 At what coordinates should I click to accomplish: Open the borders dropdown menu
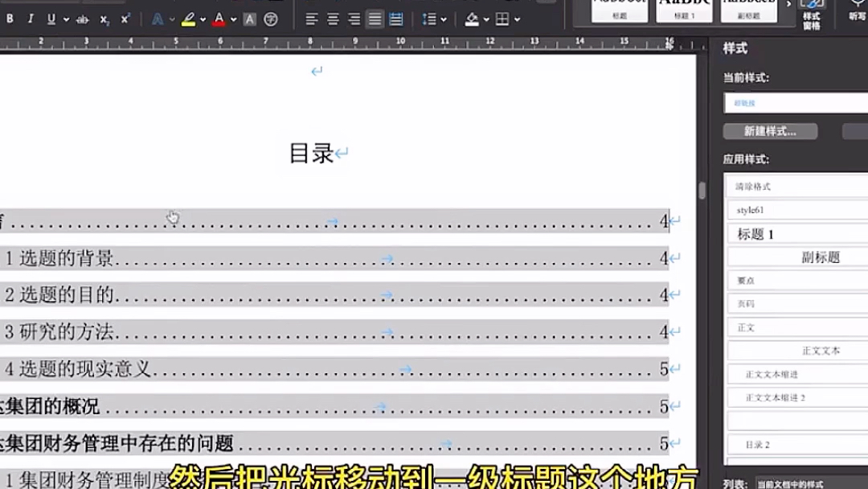coord(517,19)
